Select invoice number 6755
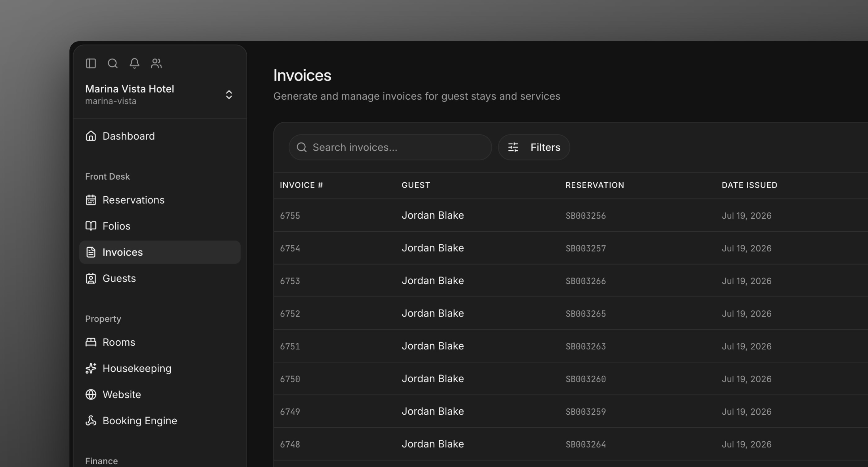The width and height of the screenshot is (868, 467). point(290,216)
